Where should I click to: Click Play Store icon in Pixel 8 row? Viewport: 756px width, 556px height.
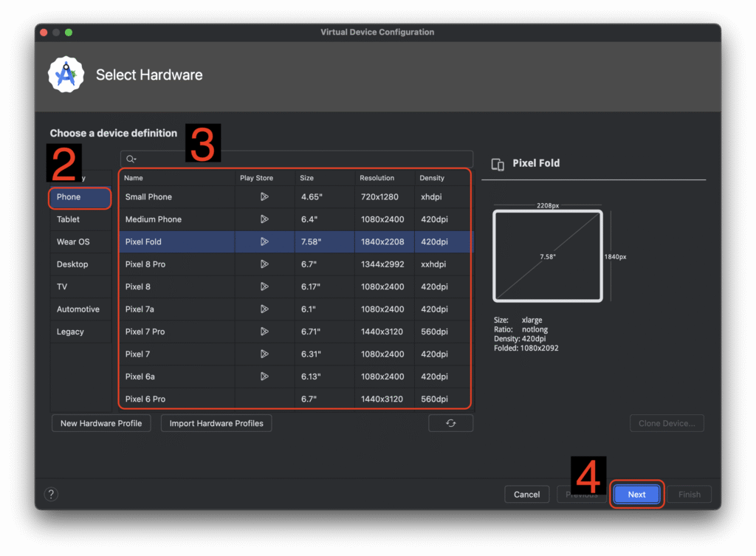264,286
